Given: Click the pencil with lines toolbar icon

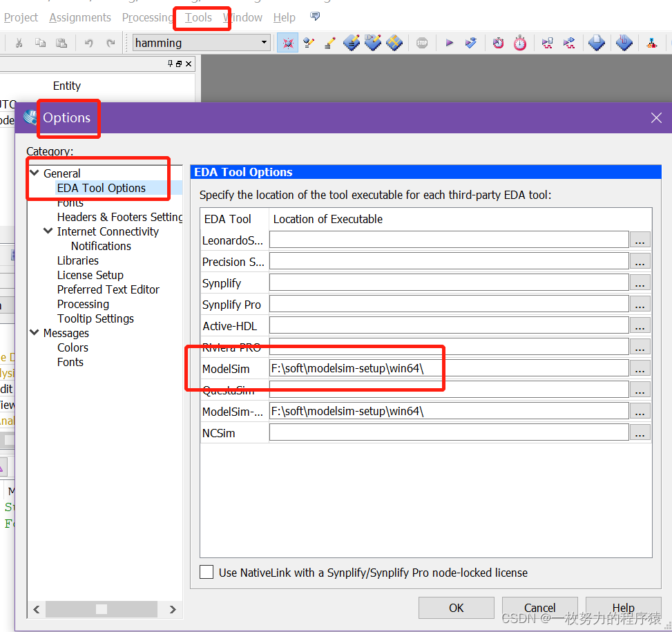Looking at the screenshot, I should pos(330,43).
